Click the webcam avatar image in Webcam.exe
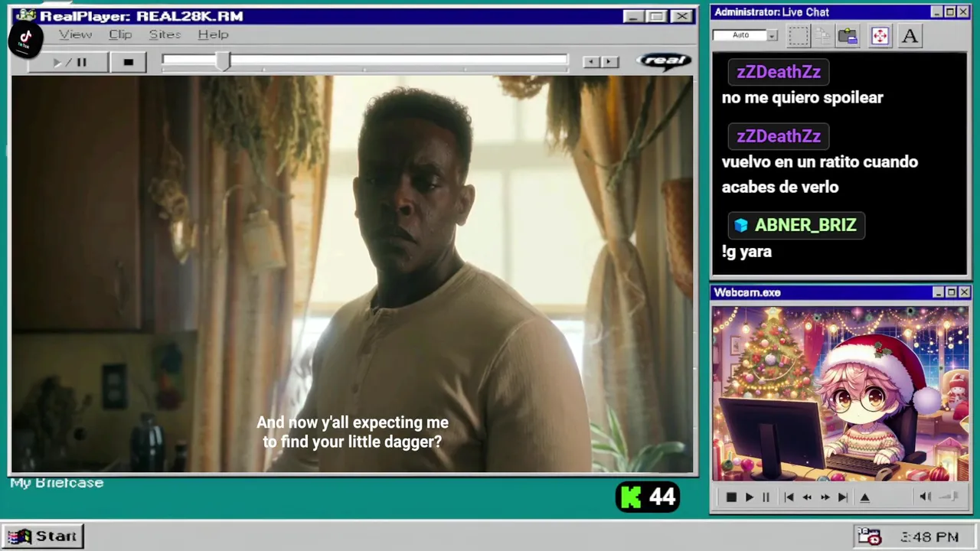 pos(841,393)
